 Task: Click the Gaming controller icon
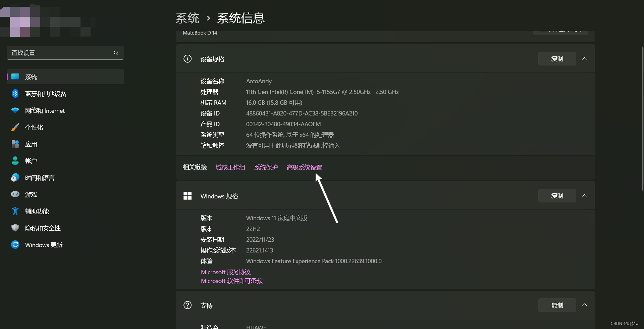(15, 194)
